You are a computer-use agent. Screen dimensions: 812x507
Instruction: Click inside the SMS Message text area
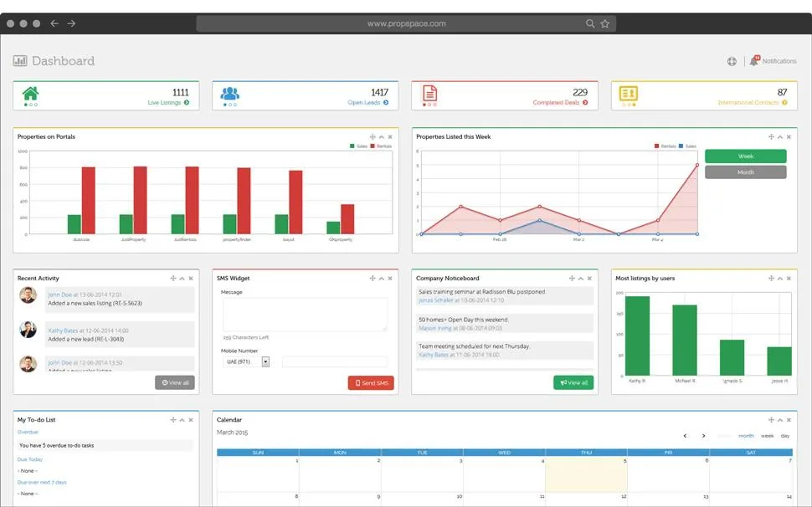pos(305,314)
